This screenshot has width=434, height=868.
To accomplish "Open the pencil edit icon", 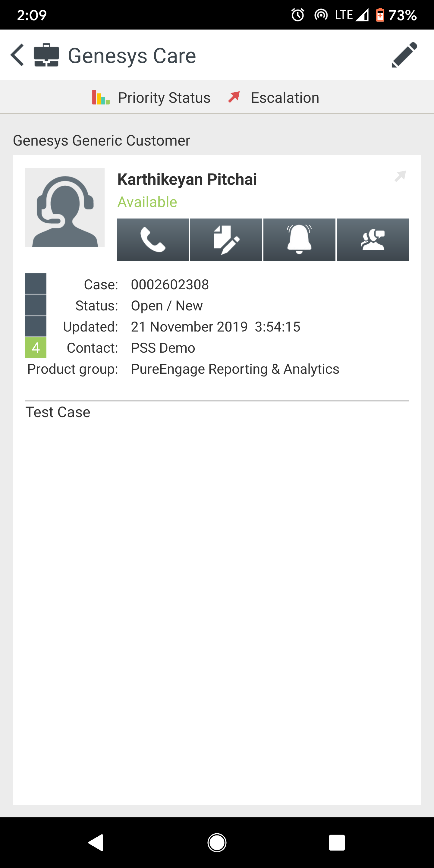I will tap(404, 55).
